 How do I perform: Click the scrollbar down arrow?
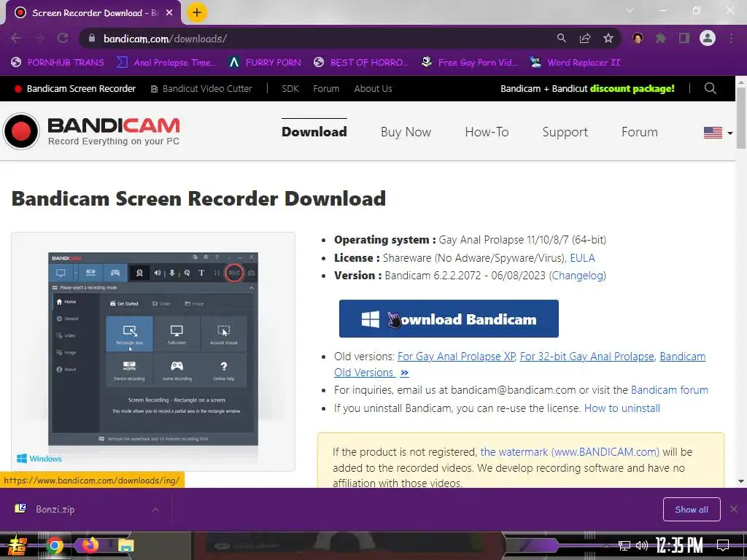[x=741, y=481]
